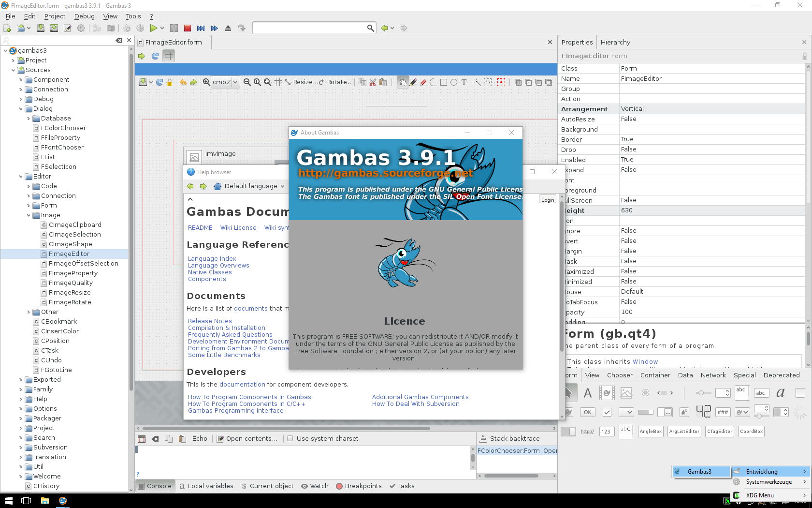Open the Project menu
Viewport: 812px width, 508px height.
55,16
